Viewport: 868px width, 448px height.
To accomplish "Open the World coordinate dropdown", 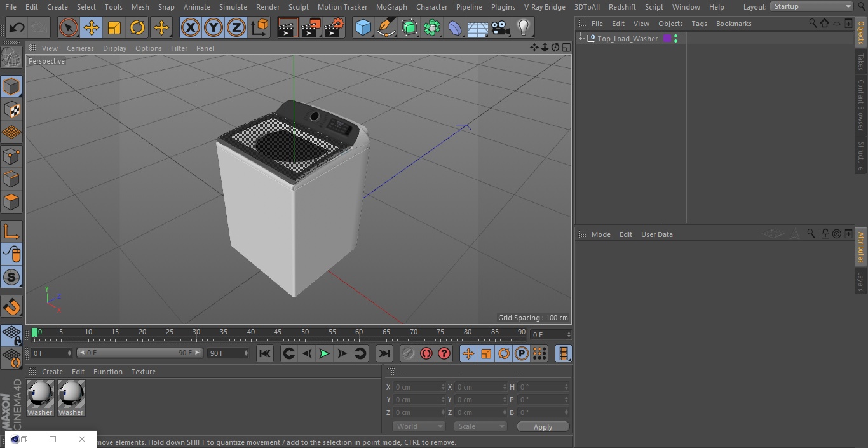I will (x=419, y=426).
